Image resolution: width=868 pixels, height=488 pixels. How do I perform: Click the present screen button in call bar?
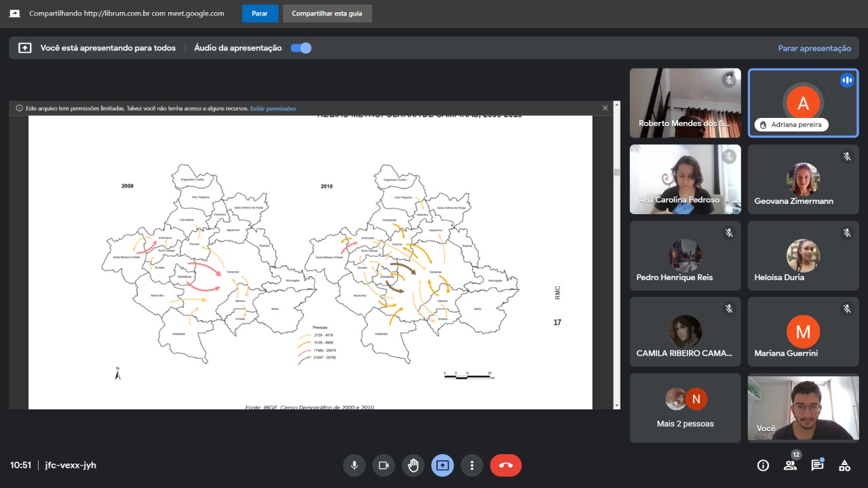tap(443, 465)
